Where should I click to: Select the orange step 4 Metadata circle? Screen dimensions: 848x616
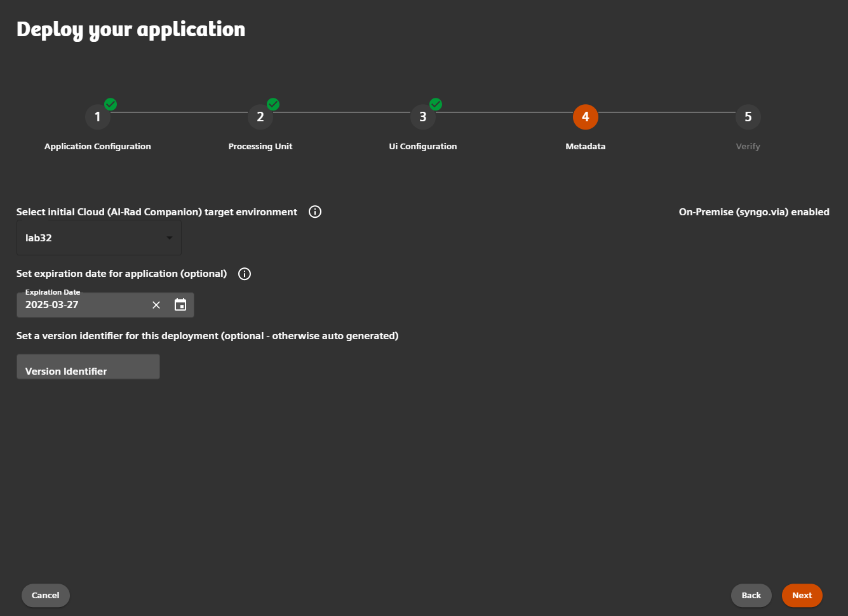585,117
